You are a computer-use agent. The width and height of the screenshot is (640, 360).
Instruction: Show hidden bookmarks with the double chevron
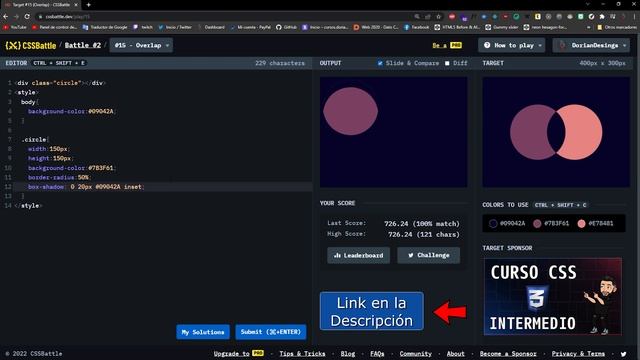(x=588, y=27)
